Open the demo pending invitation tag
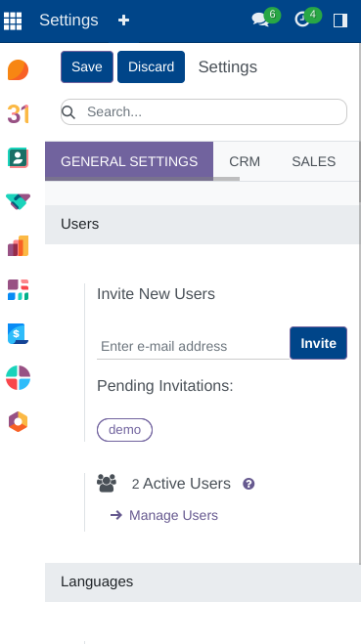 (124, 430)
